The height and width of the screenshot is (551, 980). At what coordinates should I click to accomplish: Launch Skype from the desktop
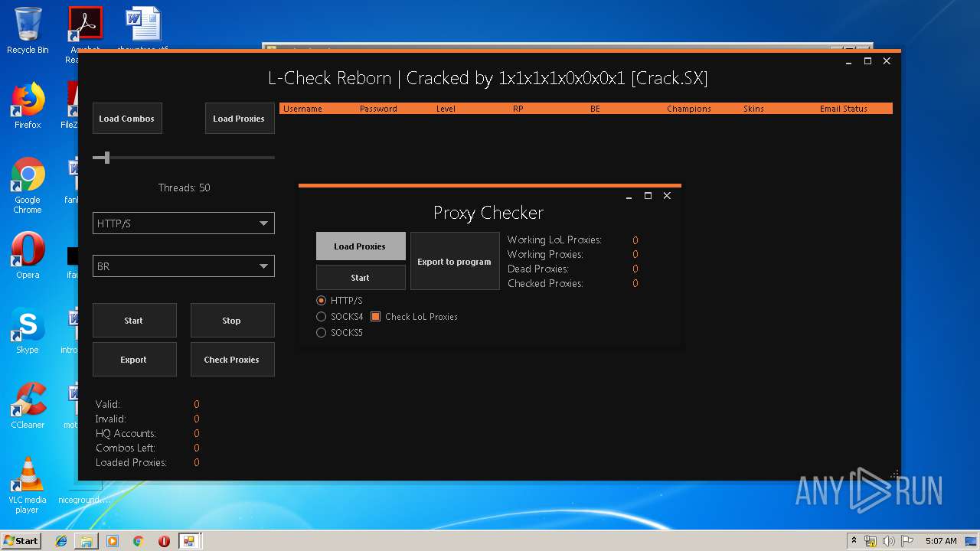click(x=28, y=330)
